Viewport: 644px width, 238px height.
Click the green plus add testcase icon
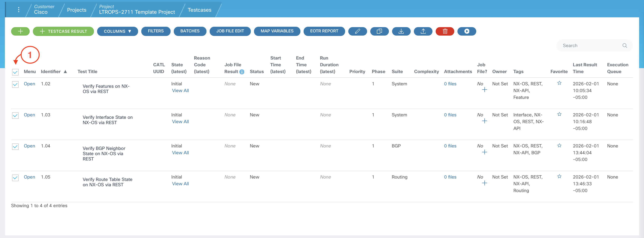pyautogui.click(x=20, y=31)
